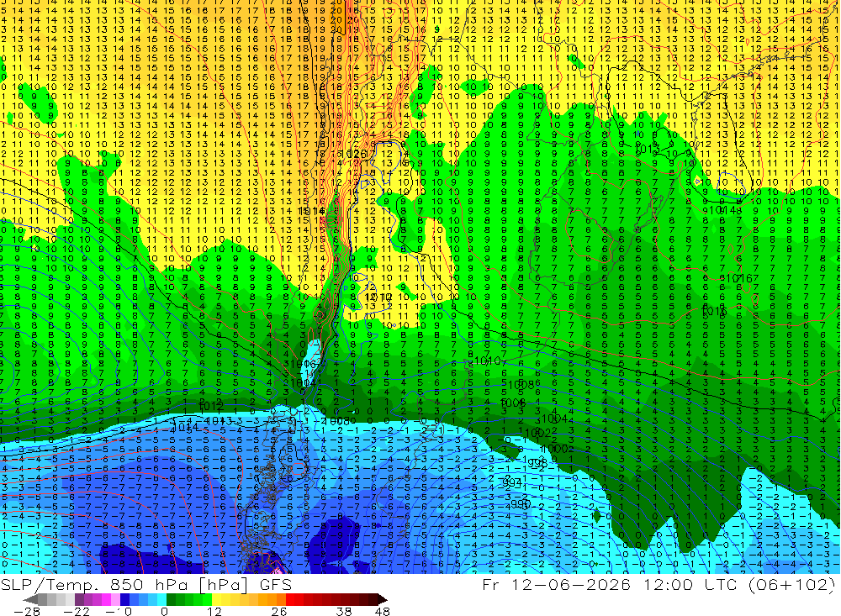This screenshot has width=841, height=616.
Task: Click the '990' isobar label on the map
Action: 520,504
